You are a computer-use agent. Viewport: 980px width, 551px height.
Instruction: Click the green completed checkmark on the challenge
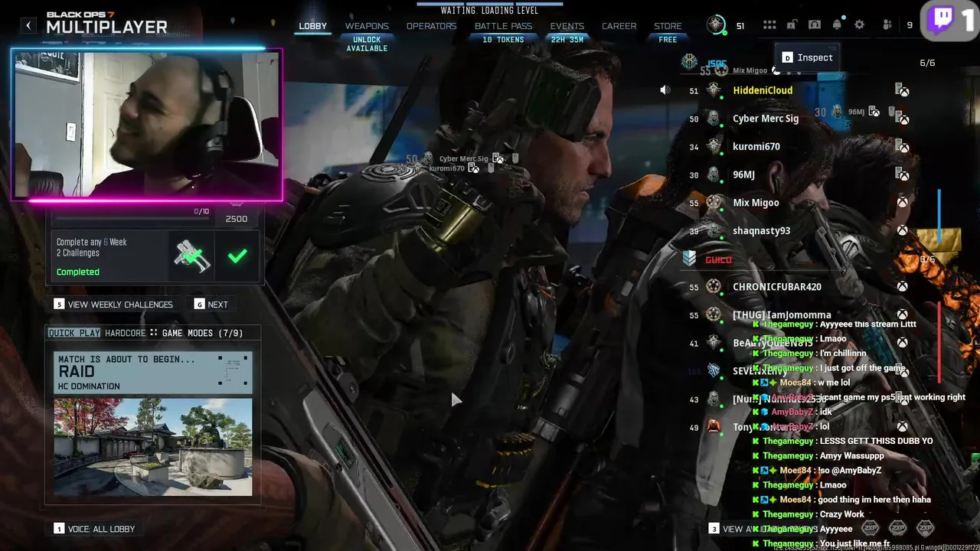tap(237, 256)
